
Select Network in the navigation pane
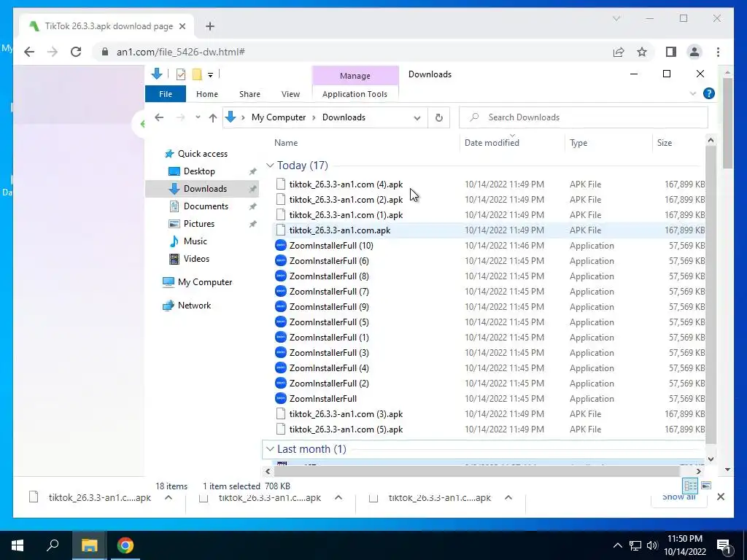pos(194,306)
